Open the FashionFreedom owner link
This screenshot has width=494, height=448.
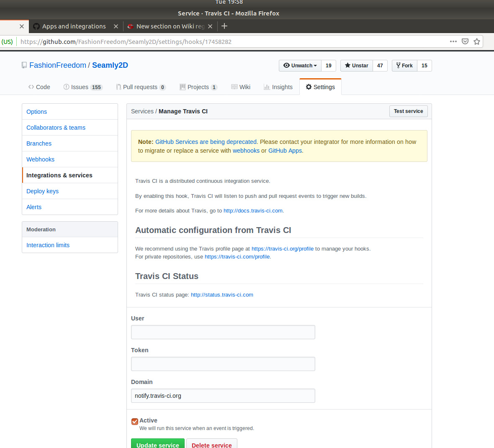click(x=58, y=65)
